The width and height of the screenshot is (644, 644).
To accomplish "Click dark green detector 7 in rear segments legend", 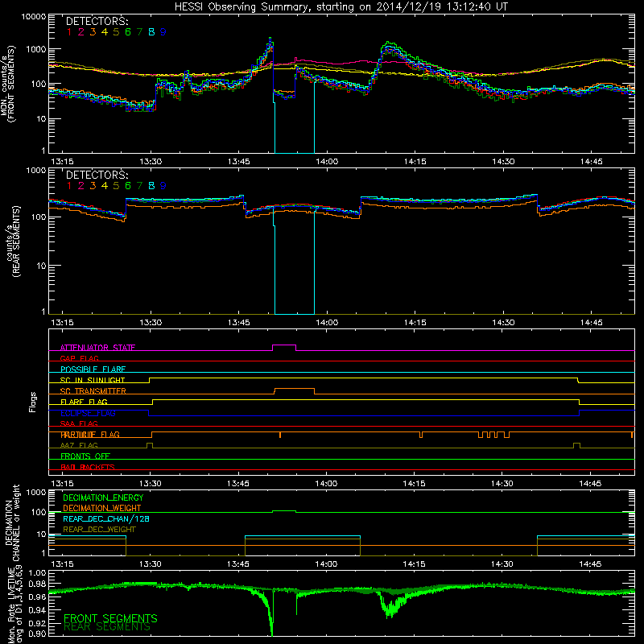I will coord(139,186).
